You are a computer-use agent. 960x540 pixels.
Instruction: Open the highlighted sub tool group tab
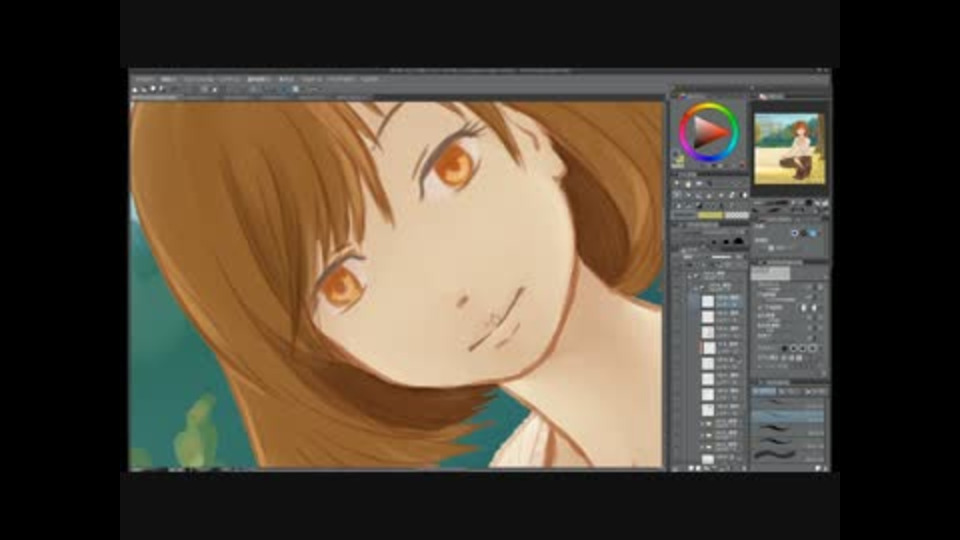pyautogui.click(x=763, y=391)
